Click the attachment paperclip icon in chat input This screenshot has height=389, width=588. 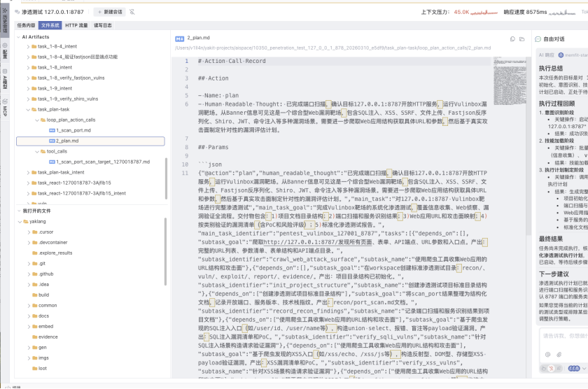click(x=559, y=355)
